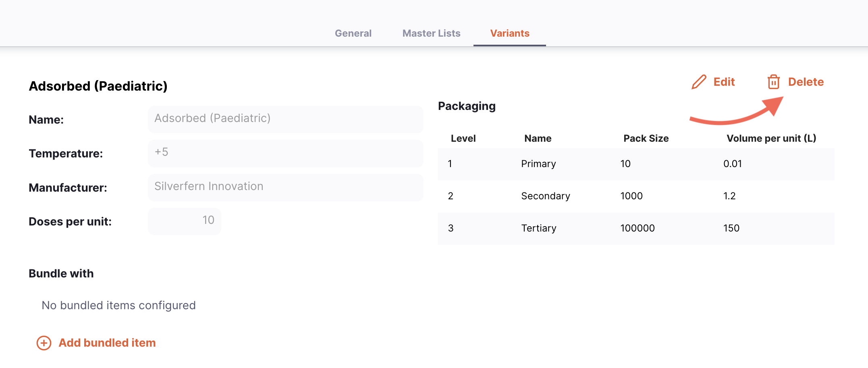Click the No bundled items configured text
The image size is (868, 368).
[x=118, y=306]
